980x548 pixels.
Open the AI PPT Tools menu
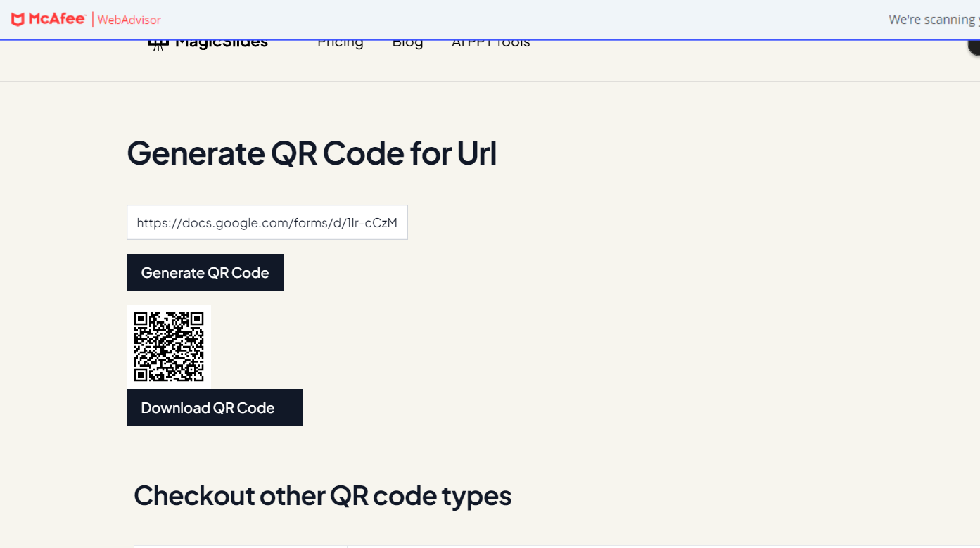(490, 43)
